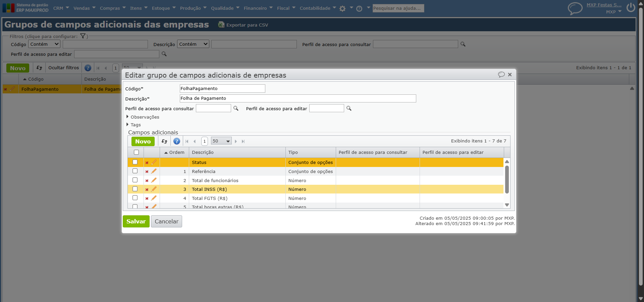Search profile for dialog 'editar' access
This screenshot has height=302, width=644.
(349, 108)
